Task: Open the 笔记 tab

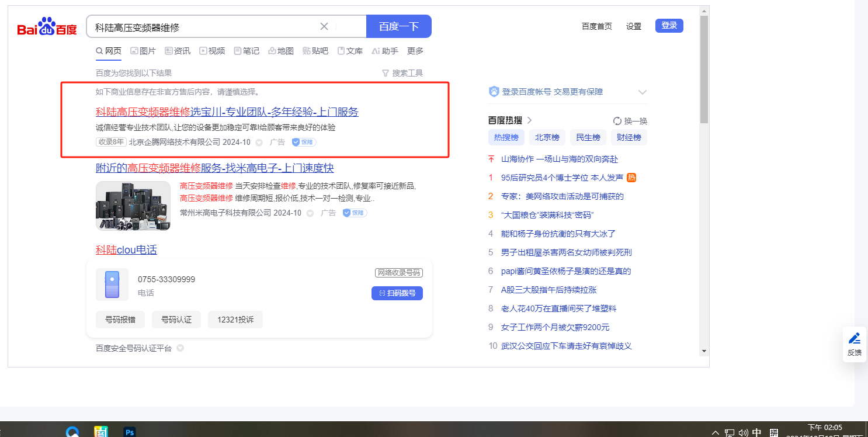Action: (x=246, y=51)
